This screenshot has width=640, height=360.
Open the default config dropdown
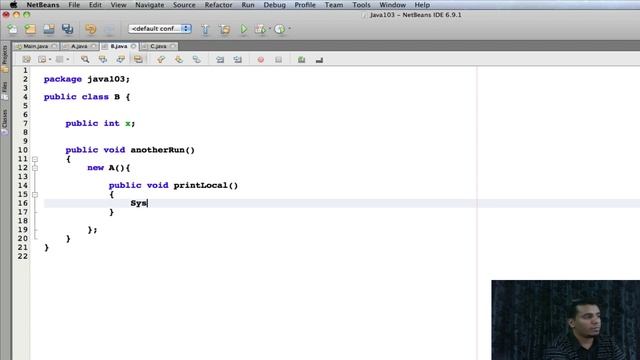[160, 29]
